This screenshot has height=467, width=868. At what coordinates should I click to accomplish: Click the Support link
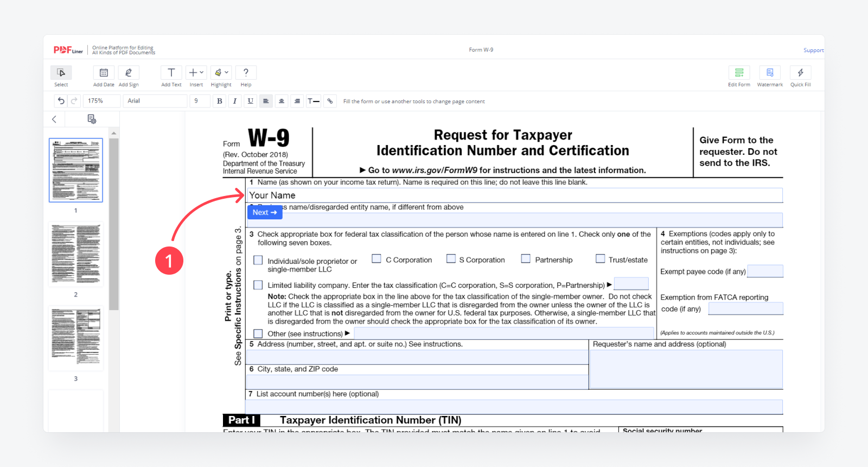(x=813, y=50)
